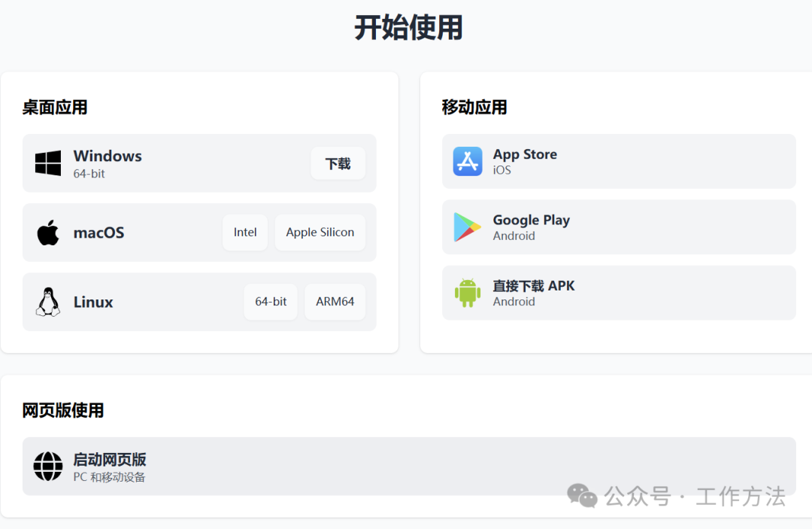Viewport: 812px width, 529px height.
Task: Open the Google Play Android row
Action: click(619, 227)
